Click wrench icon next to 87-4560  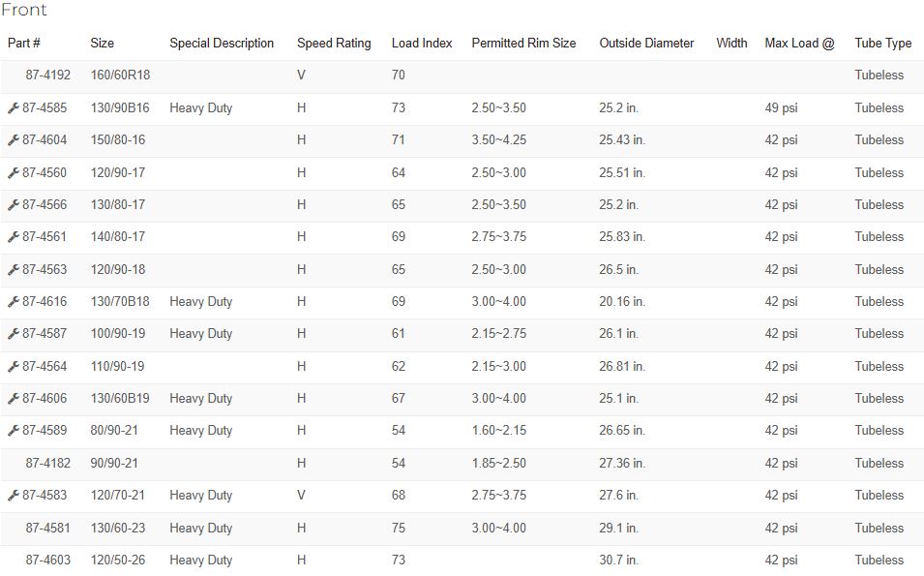(x=13, y=172)
